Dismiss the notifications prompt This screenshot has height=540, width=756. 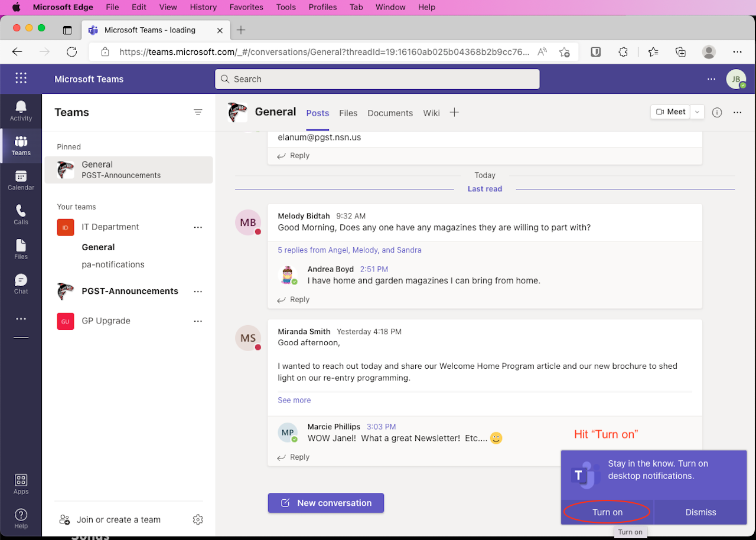click(x=700, y=512)
